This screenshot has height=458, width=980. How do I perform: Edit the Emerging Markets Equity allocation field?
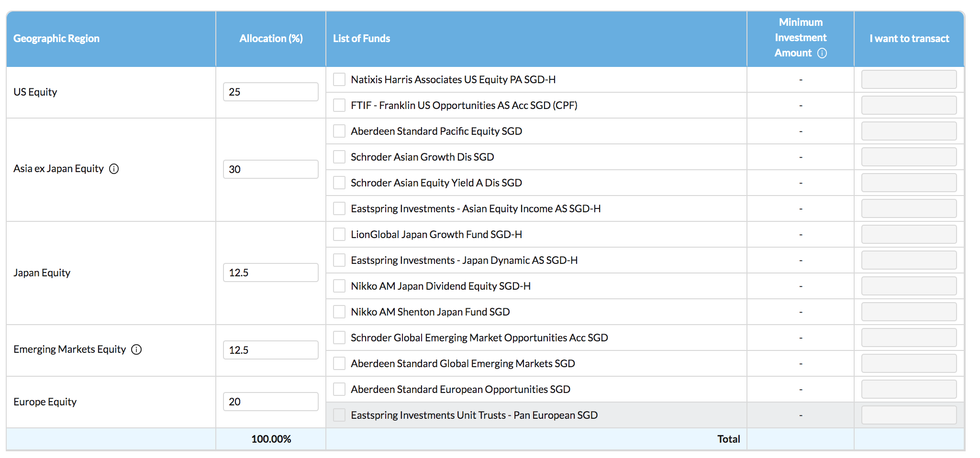[270, 350]
